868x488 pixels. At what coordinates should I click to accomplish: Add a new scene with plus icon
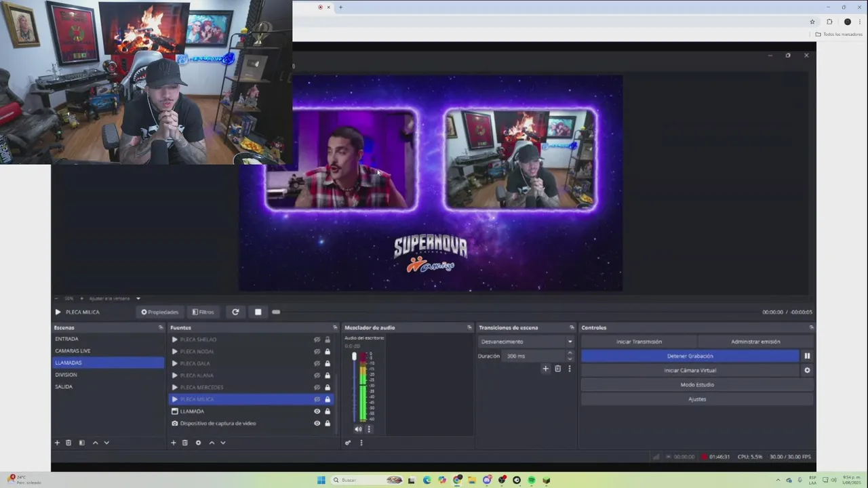(57, 443)
